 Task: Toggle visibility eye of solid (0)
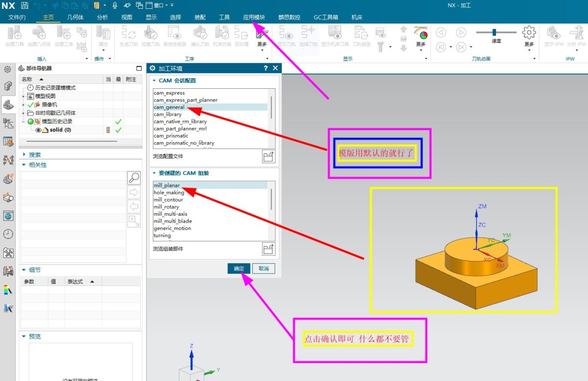[39, 130]
